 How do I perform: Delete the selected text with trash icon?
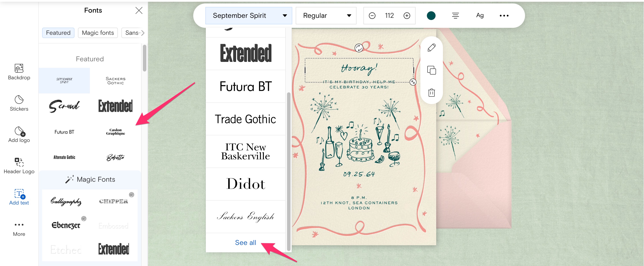click(431, 93)
